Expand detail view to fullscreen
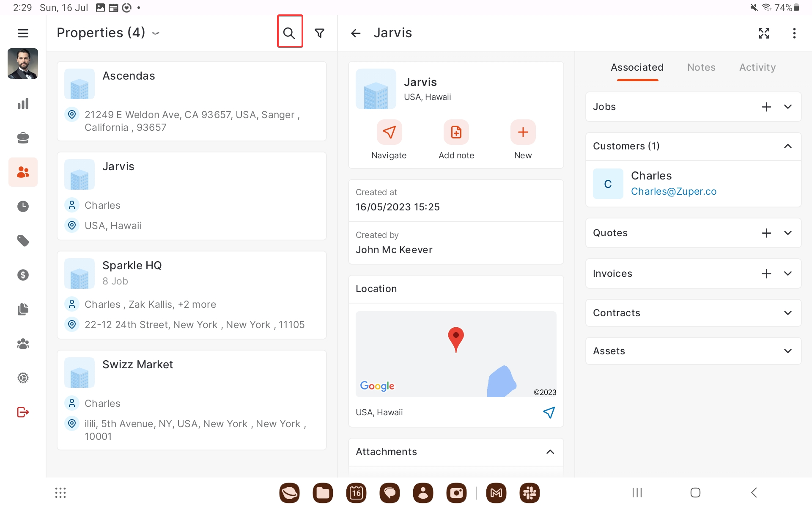 (x=764, y=33)
